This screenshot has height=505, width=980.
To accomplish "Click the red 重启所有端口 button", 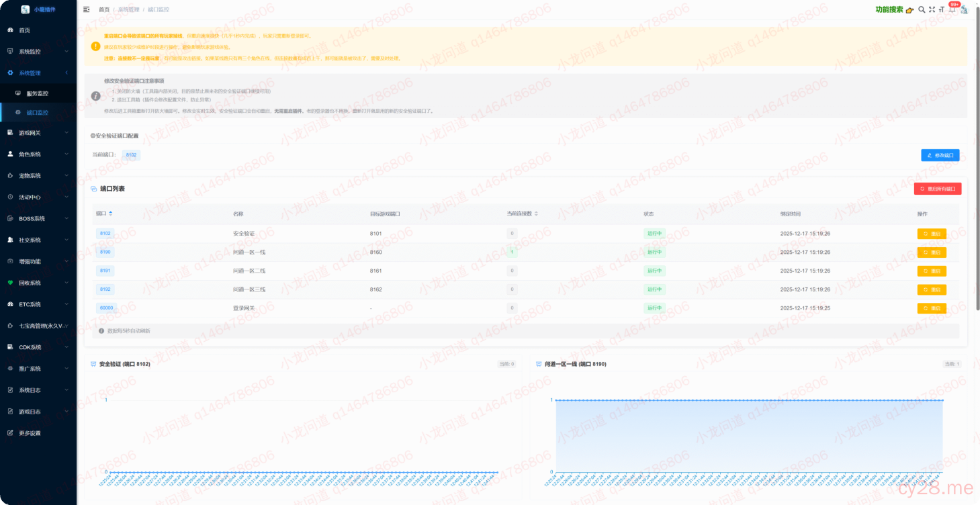I will click(937, 189).
